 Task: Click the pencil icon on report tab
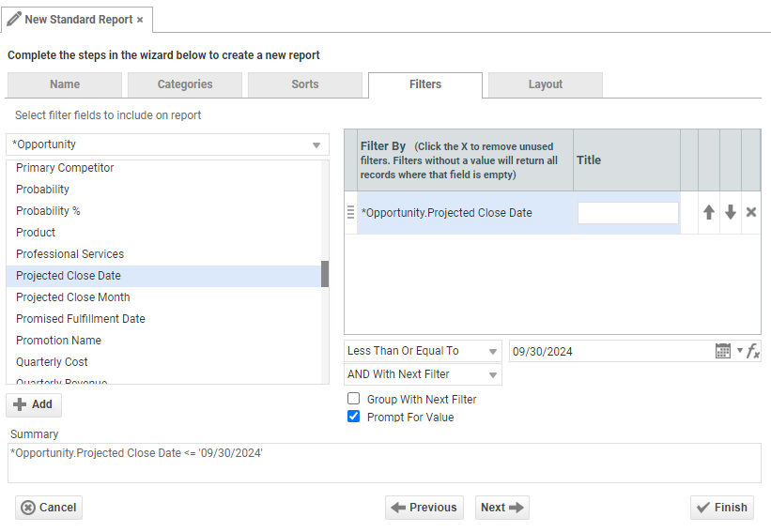point(14,19)
